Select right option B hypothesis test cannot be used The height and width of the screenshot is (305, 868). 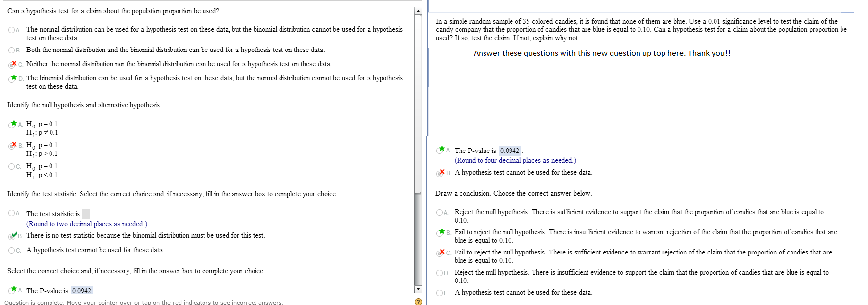(x=439, y=173)
